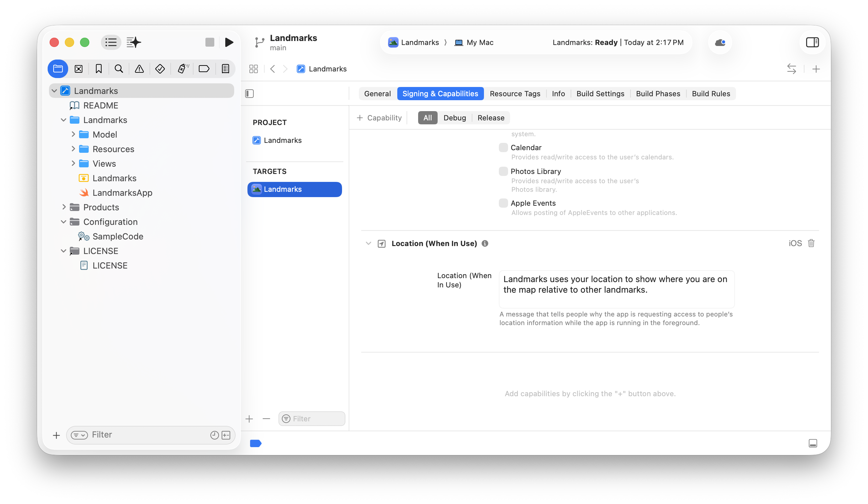Select the Release configuration segment
The image size is (868, 504).
coord(491,118)
